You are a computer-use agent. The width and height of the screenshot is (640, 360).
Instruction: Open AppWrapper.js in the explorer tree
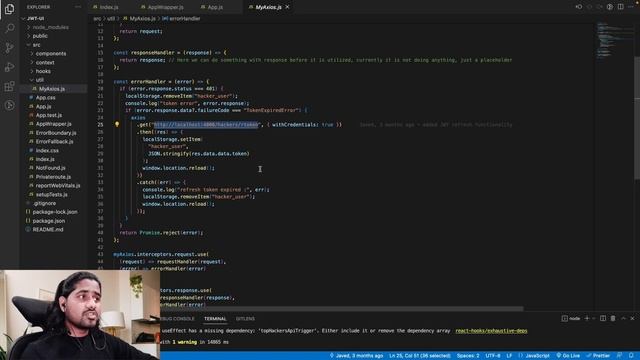(53, 124)
